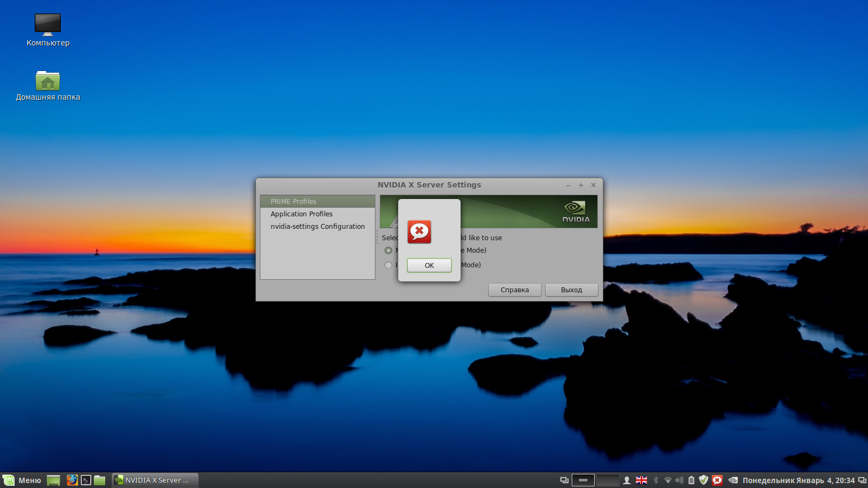This screenshot has height=488, width=868.
Task: Open PRIME Profiles in the sidebar
Action: click(x=293, y=201)
